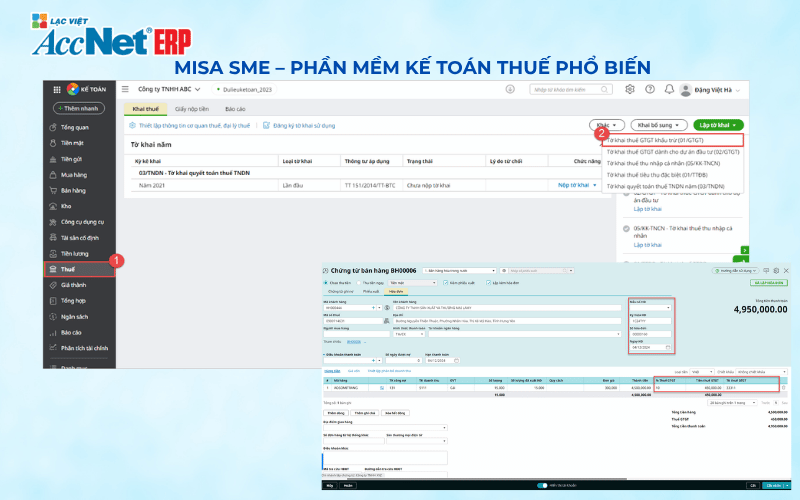Open Ngân sách in the sidebar
This screenshot has height=500, width=800.
click(69, 317)
